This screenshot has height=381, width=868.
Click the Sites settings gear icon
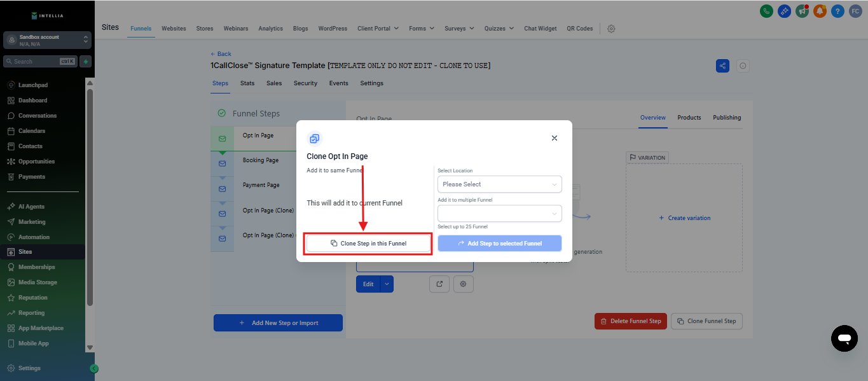click(611, 29)
